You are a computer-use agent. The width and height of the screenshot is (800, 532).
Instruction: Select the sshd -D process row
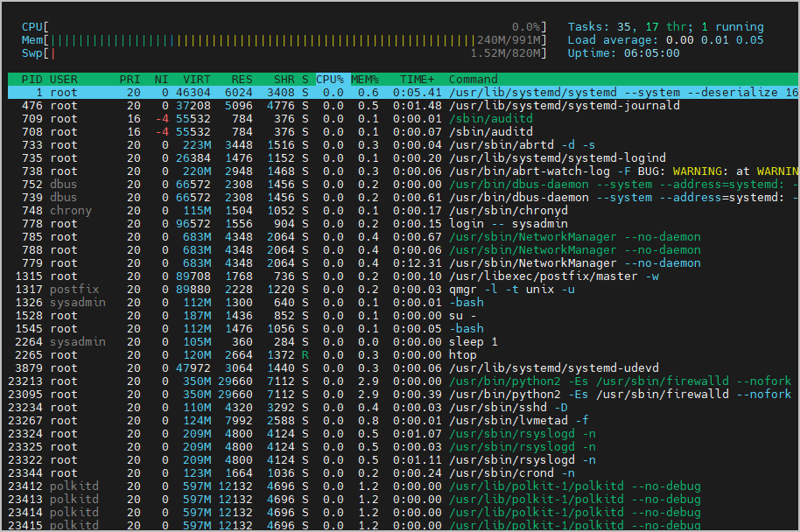263,407
